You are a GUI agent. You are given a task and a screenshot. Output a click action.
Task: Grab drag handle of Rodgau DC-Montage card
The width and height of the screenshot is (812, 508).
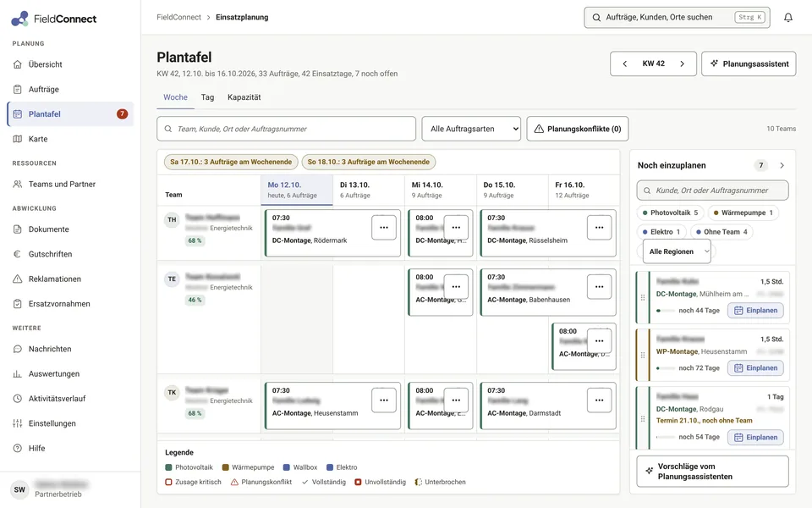tap(643, 419)
